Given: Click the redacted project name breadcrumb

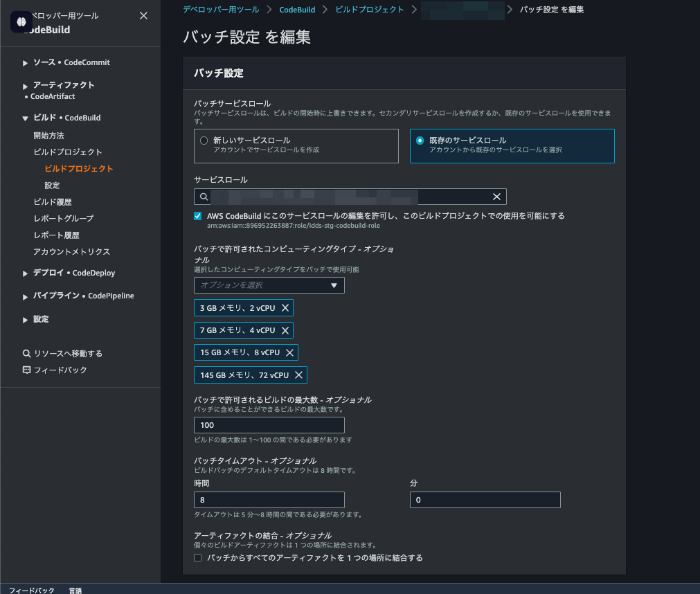Looking at the screenshot, I should click(463, 10).
